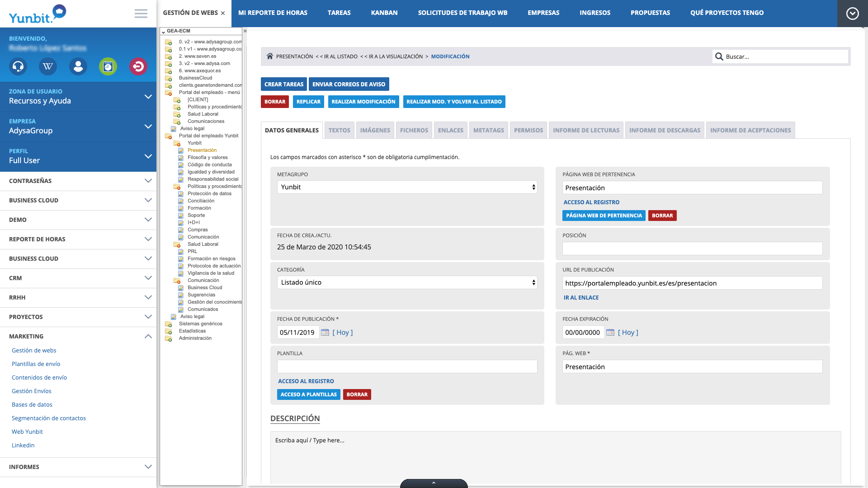
Task: Open the Kanban top tab
Action: pos(384,13)
